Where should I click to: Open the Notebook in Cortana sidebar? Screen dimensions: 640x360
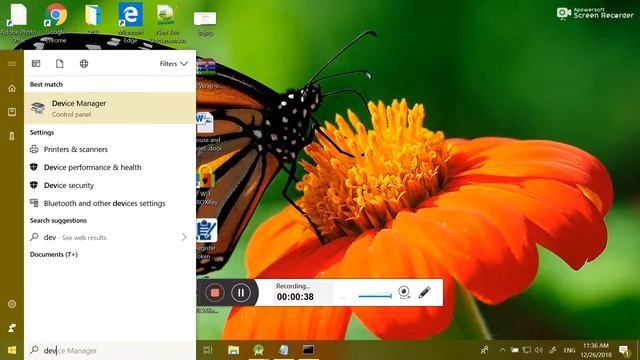click(x=12, y=112)
